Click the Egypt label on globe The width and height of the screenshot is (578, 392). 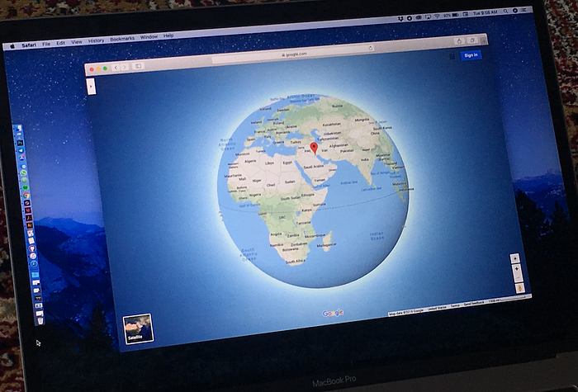287,163
